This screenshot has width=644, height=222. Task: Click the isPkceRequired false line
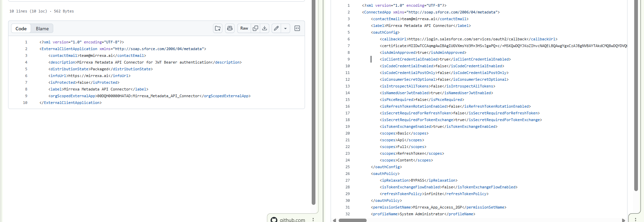pos(422,100)
